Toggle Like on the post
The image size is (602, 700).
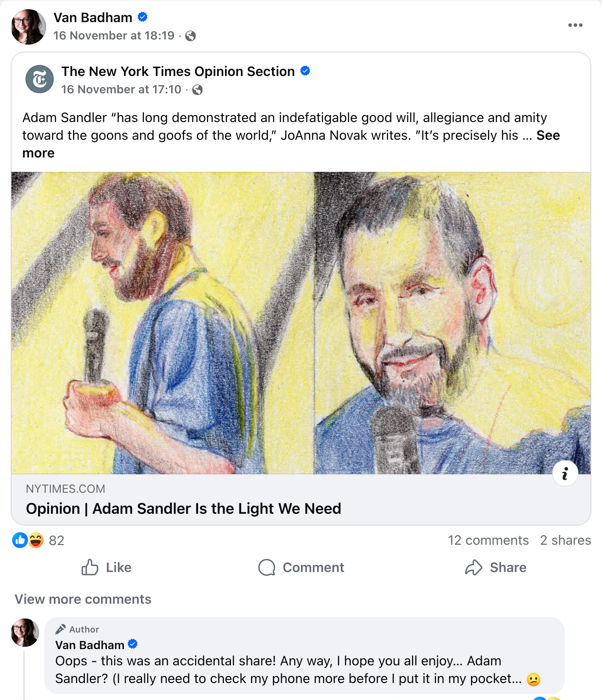tap(106, 567)
